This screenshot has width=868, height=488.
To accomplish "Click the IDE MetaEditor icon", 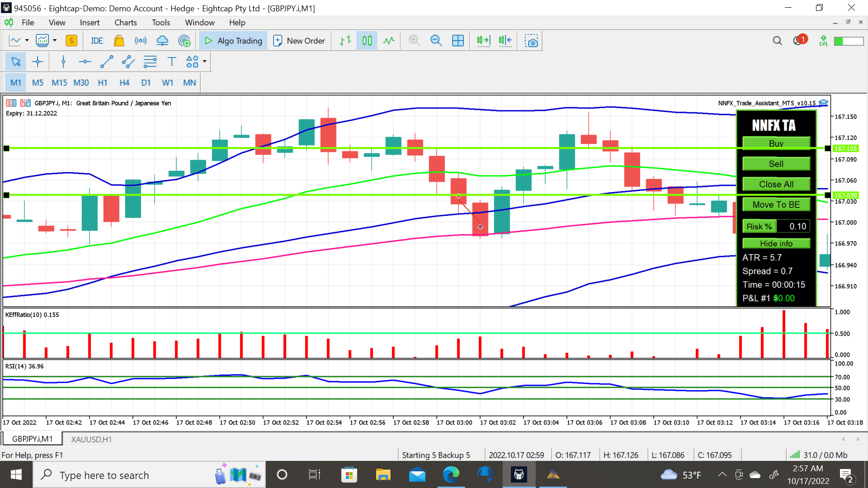I will 97,41.
